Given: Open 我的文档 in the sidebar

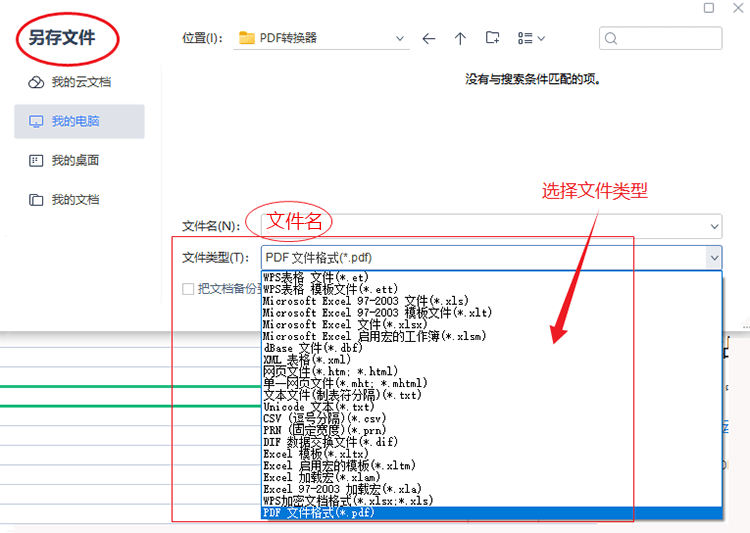Looking at the screenshot, I should pyautogui.click(x=64, y=200).
